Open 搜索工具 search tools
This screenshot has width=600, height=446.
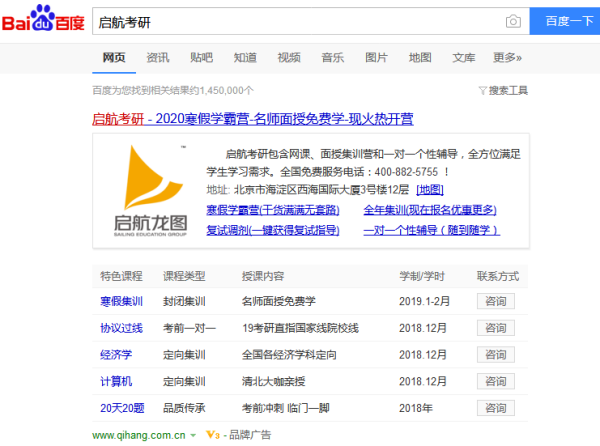(508, 91)
